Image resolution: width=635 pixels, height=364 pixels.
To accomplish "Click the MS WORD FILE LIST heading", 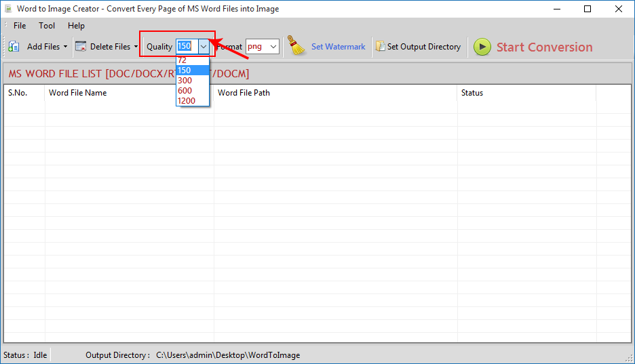I will coord(129,74).
